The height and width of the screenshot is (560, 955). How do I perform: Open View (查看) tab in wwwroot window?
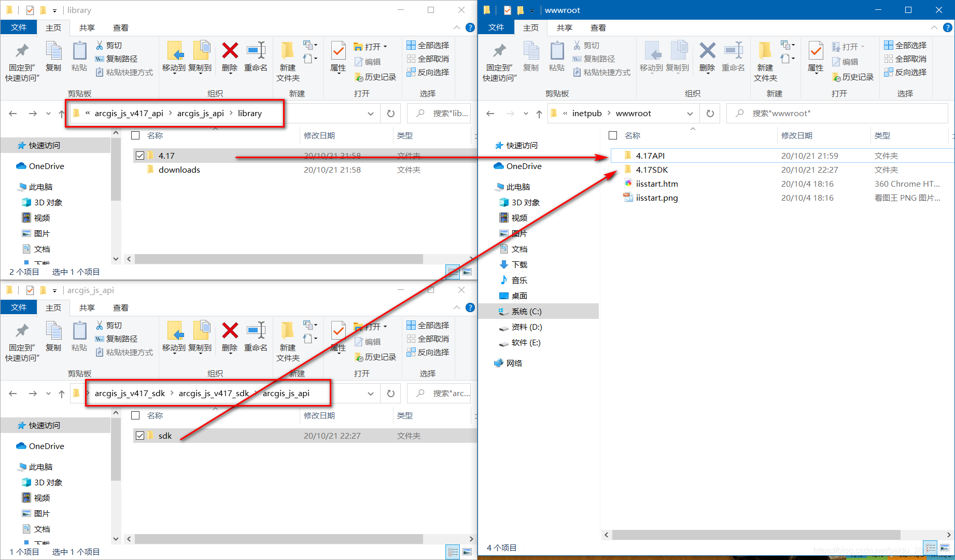(598, 27)
